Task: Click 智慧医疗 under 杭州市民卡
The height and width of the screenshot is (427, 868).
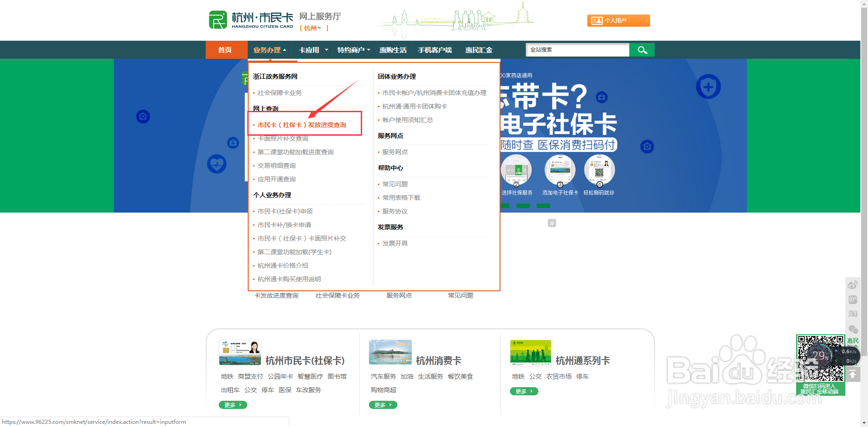Action: click(310, 376)
